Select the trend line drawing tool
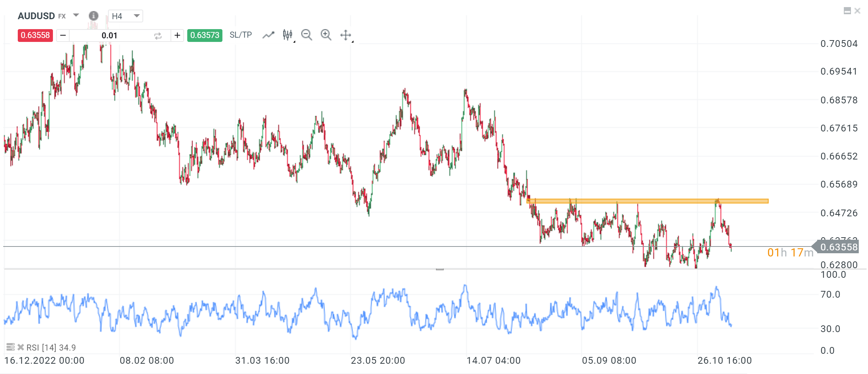Viewport: 868px width, 374px height. tap(268, 34)
